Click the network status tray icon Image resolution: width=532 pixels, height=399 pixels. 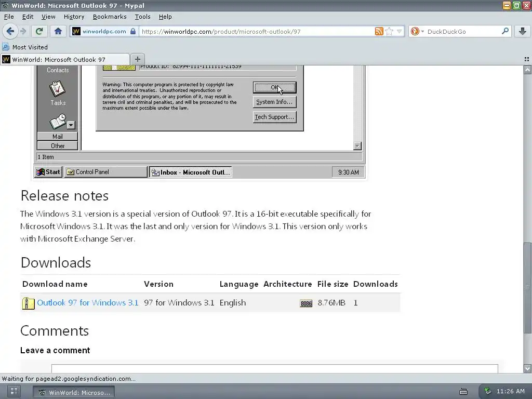[x=487, y=391]
